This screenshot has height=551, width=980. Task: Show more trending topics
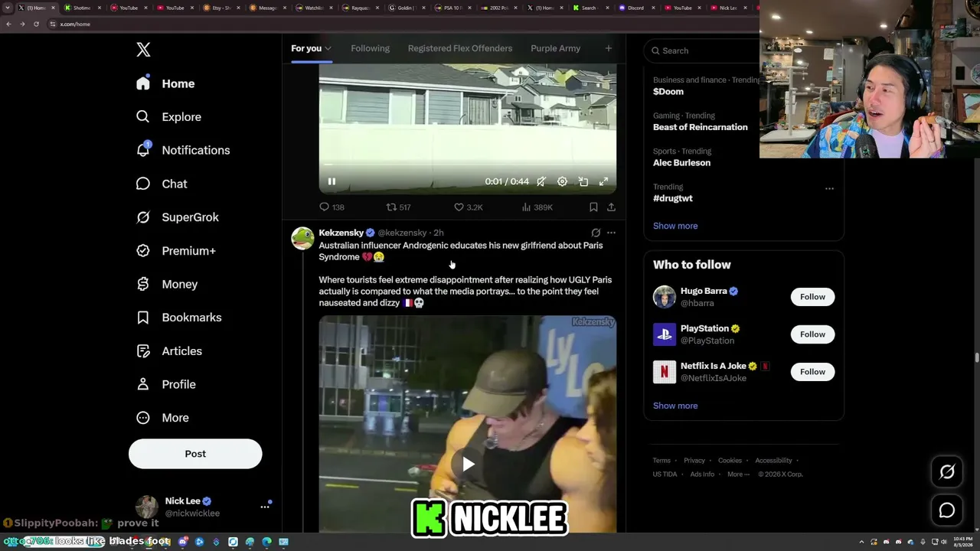pyautogui.click(x=675, y=226)
